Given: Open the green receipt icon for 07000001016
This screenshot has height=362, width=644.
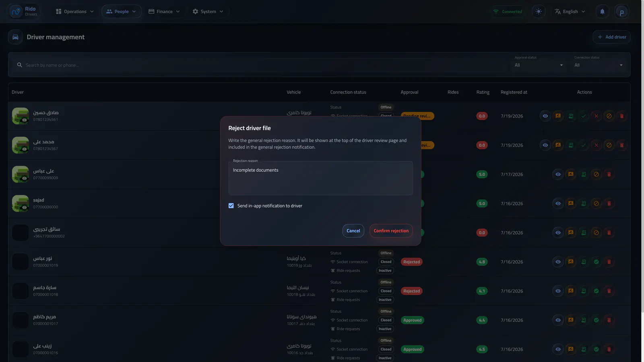Looking at the screenshot, I should click(584, 349).
